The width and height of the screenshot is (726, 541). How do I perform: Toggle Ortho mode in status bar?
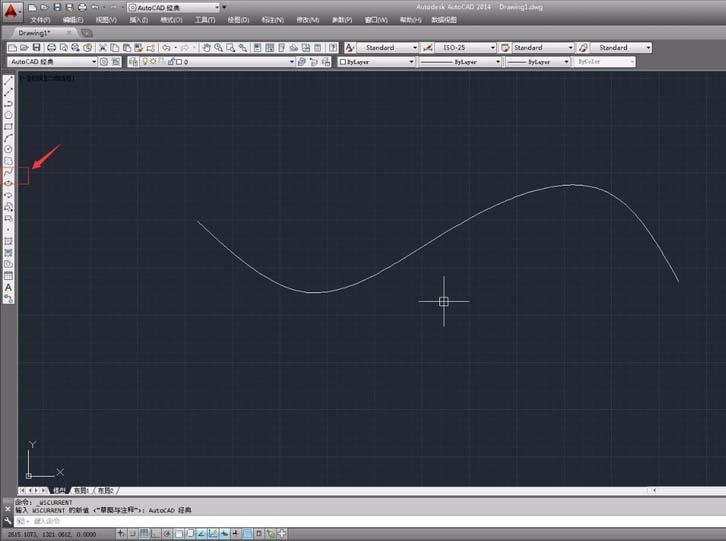point(156,534)
